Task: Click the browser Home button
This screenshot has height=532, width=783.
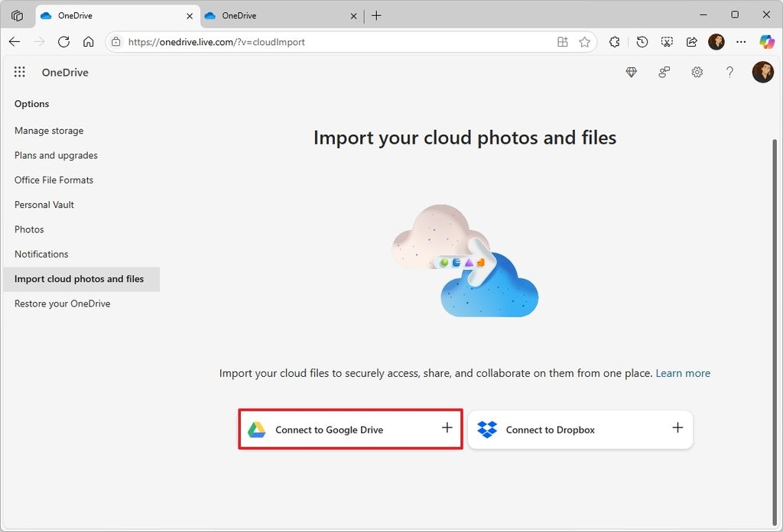Action: [x=88, y=41]
